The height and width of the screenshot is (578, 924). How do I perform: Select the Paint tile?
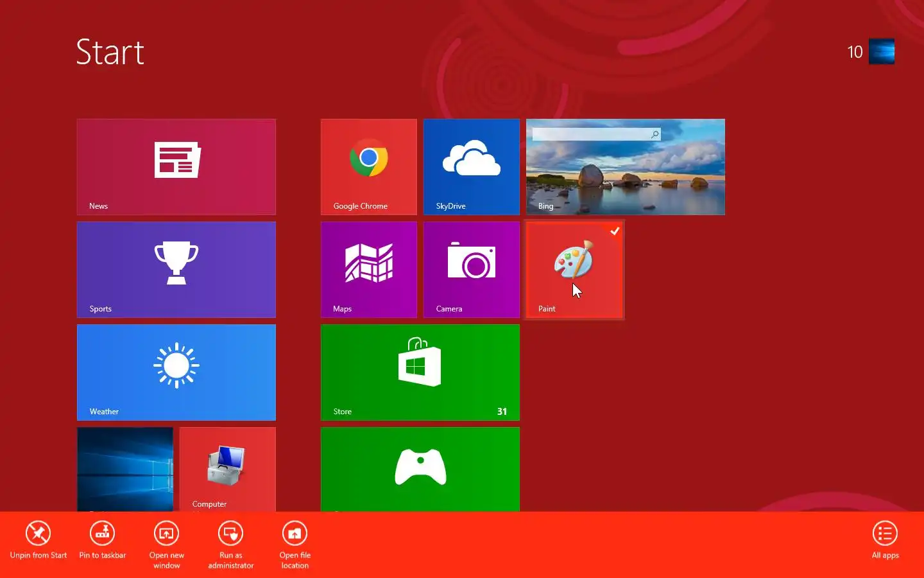574,270
